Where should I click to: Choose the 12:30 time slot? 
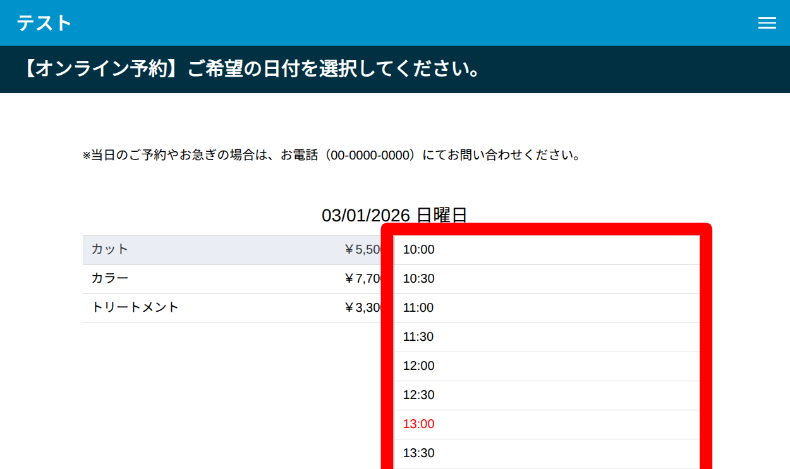tap(546, 395)
